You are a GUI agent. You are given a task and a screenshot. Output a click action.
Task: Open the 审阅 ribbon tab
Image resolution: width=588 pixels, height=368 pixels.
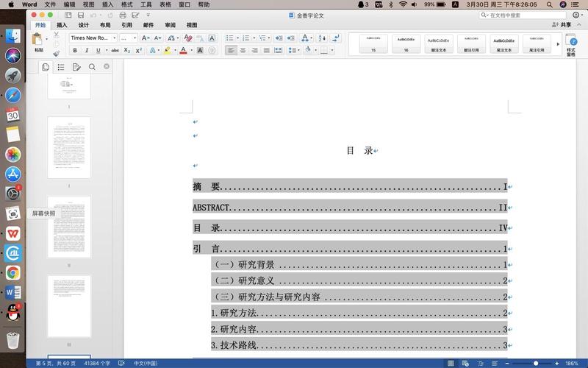coord(170,25)
